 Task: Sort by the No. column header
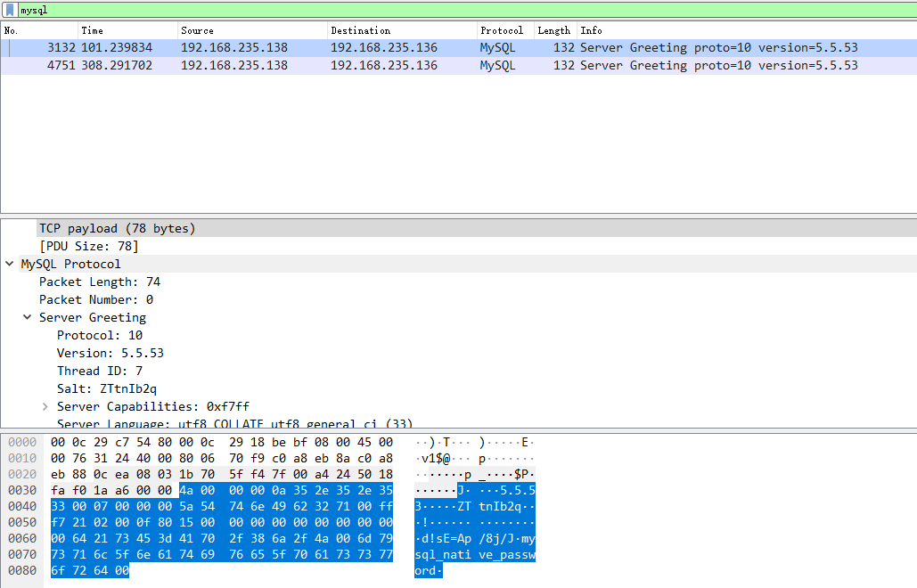click(36, 30)
